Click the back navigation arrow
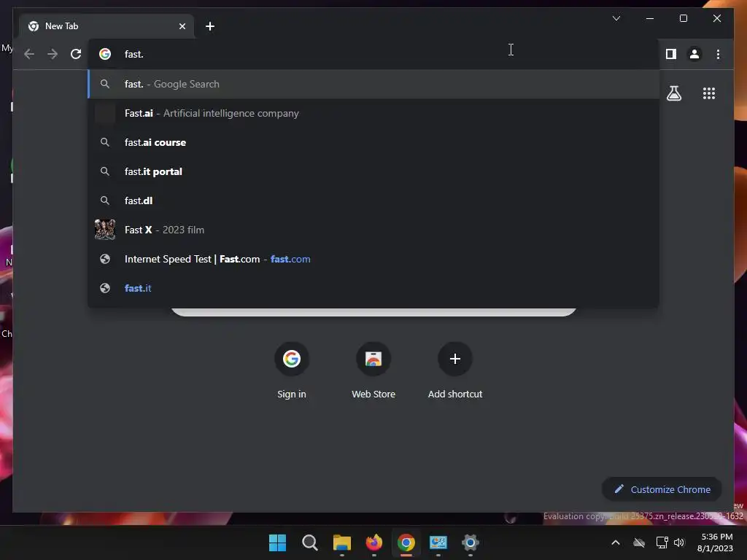The image size is (747, 560). tap(29, 54)
